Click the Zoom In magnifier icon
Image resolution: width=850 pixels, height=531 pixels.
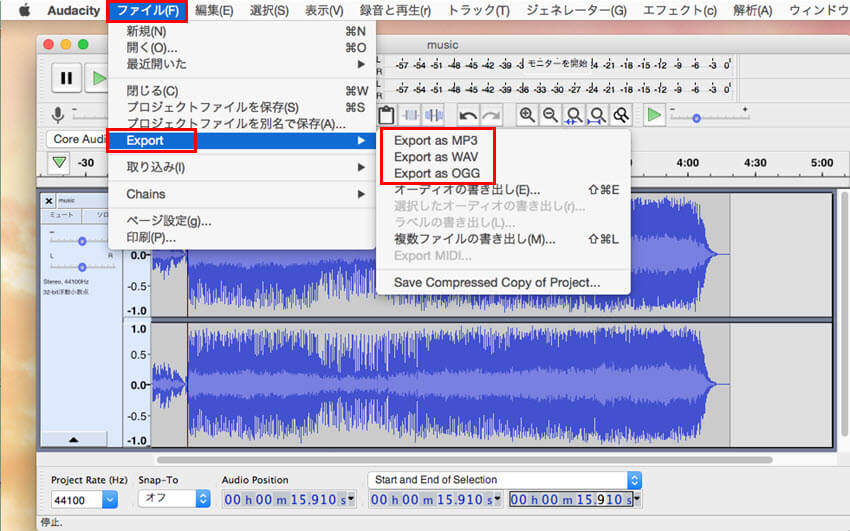tap(527, 115)
